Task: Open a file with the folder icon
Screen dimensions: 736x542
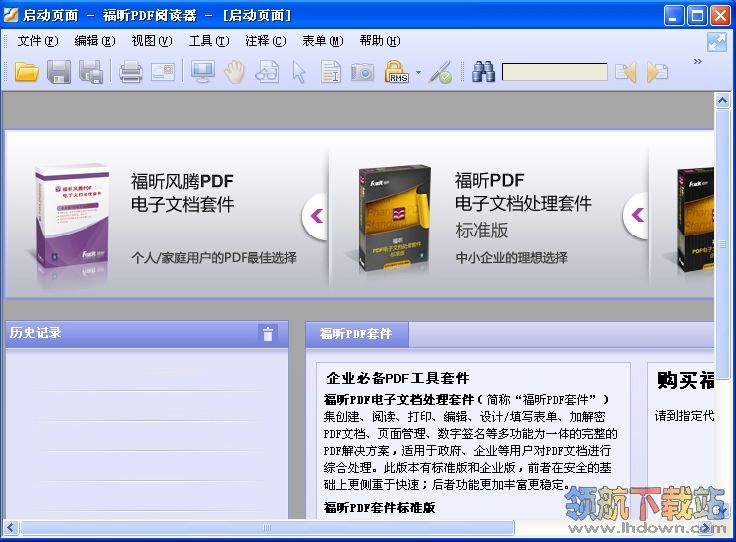Action: 26,72
